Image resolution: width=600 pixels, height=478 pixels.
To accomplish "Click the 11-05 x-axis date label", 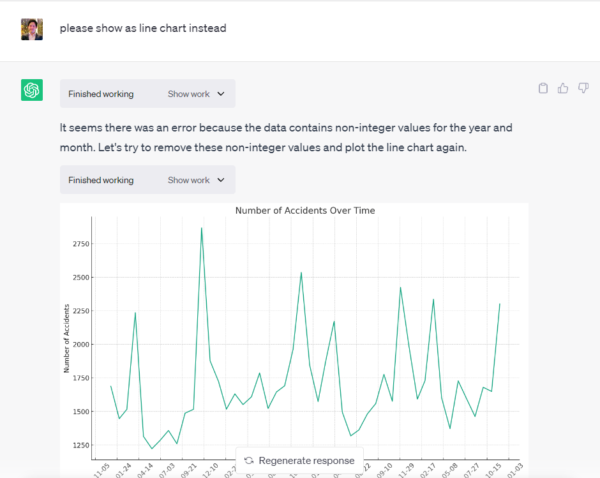I will 101,469.
